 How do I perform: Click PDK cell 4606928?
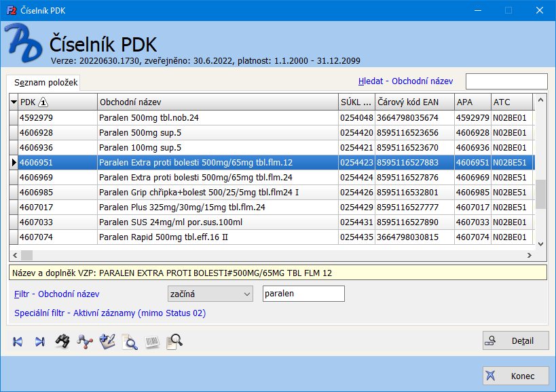(x=58, y=132)
